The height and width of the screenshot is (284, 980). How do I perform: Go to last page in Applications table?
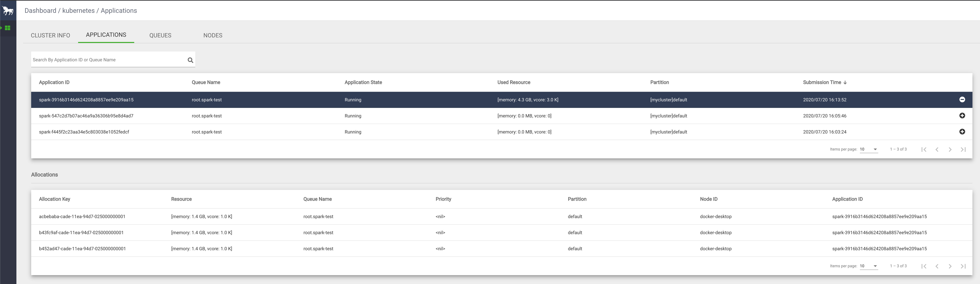pyautogui.click(x=963, y=149)
